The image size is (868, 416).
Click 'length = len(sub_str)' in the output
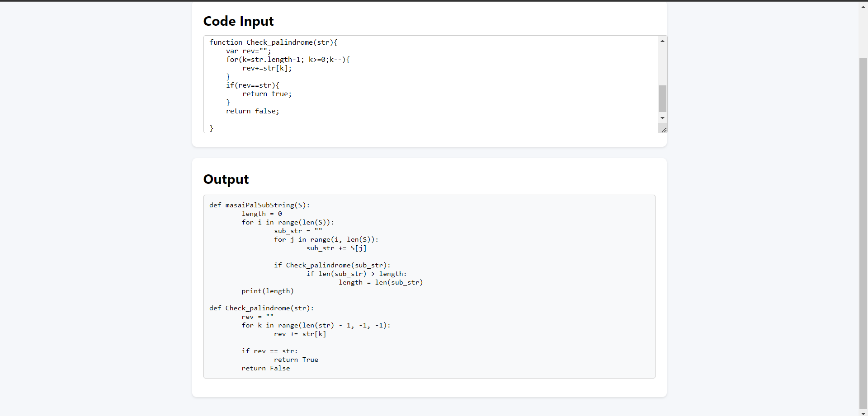(381, 282)
